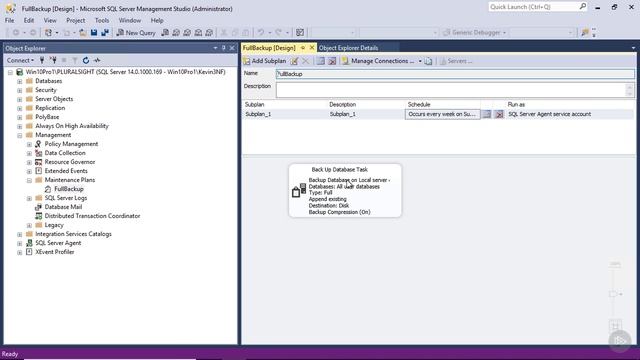This screenshot has width=640, height=360.
Task: Select the FullBackup maintenance plan in tree
Action: (69, 189)
